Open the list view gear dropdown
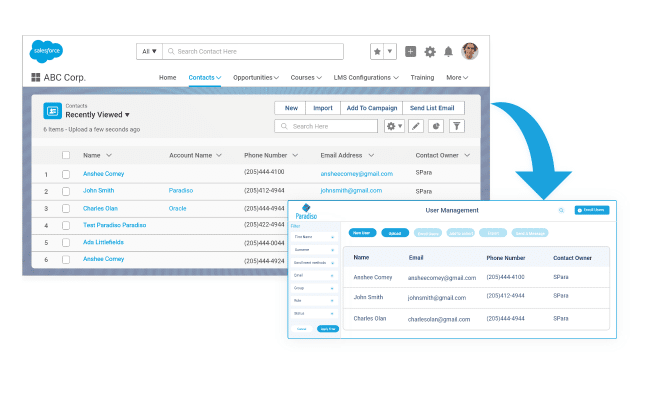This screenshot has width=661, height=394. click(395, 126)
